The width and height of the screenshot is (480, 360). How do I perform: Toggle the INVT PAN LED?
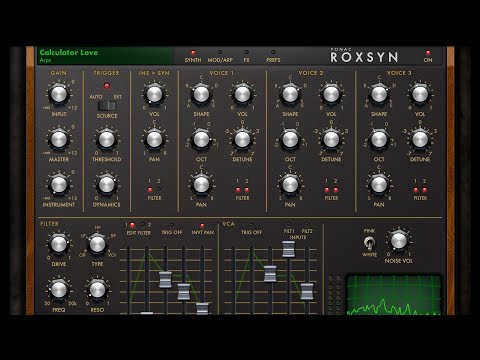(202, 226)
